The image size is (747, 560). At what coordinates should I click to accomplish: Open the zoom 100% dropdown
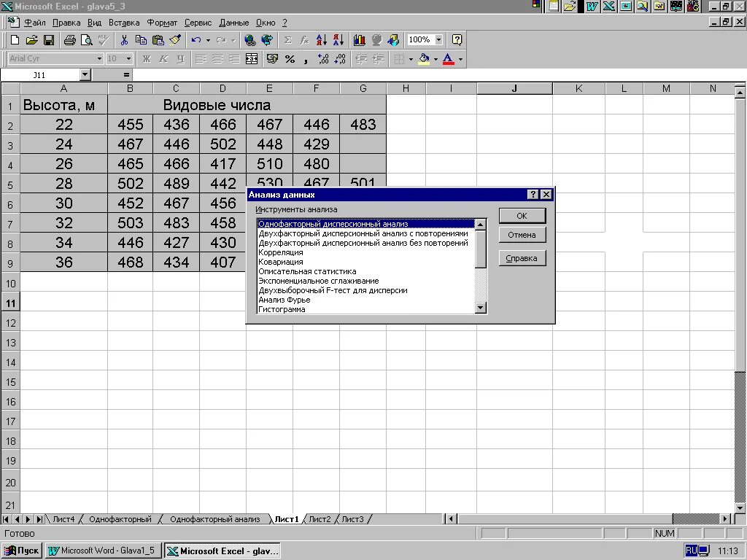point(438,40)
